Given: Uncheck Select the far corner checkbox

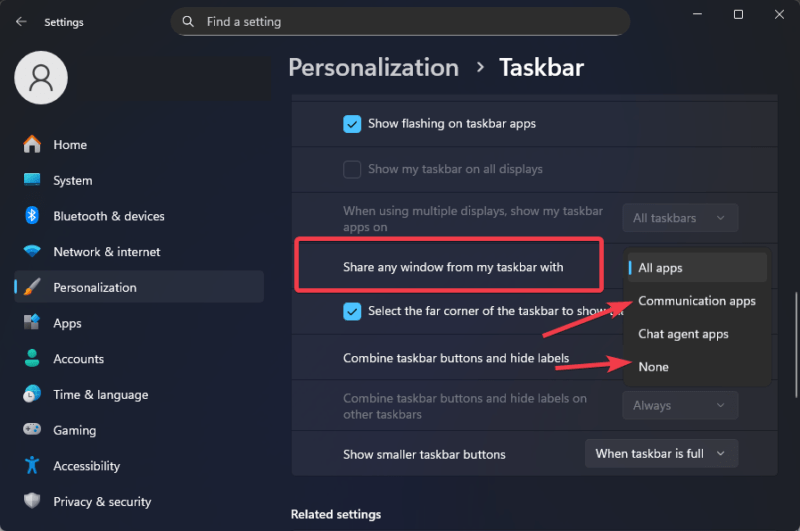Looking at the screenshot, I should coord(352,311).
